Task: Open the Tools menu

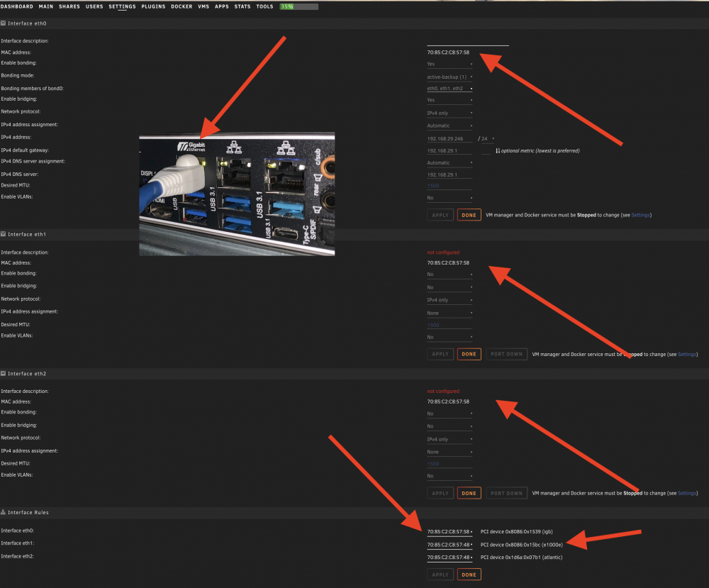Action: coord(264,6)
